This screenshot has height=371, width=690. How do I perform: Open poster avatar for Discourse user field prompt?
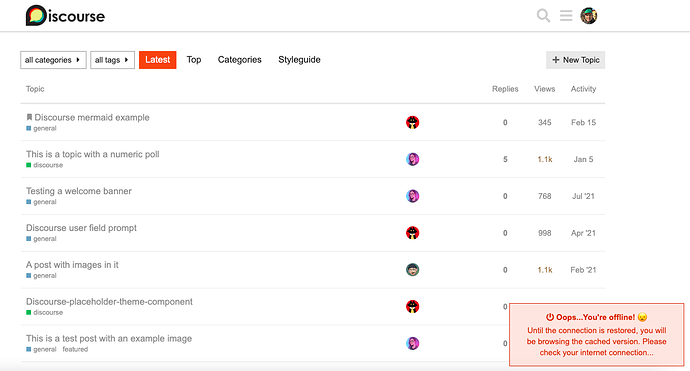[412, 233]
